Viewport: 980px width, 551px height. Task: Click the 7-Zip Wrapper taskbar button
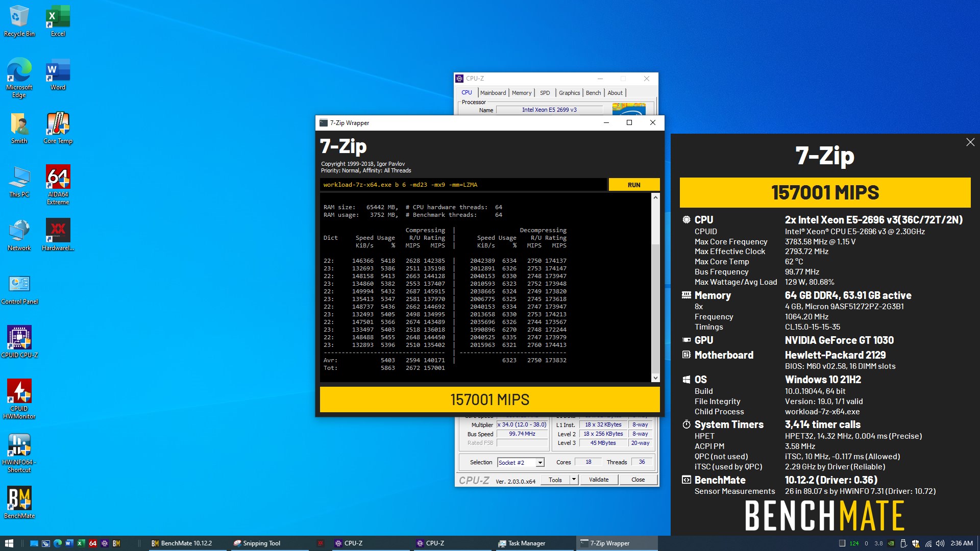pos(617,543)
